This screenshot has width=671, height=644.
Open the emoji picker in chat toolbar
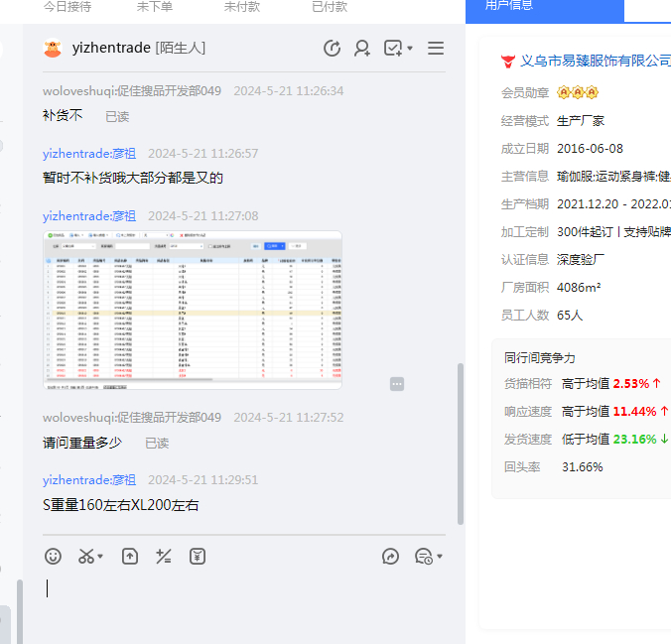[x=54, y=557]
